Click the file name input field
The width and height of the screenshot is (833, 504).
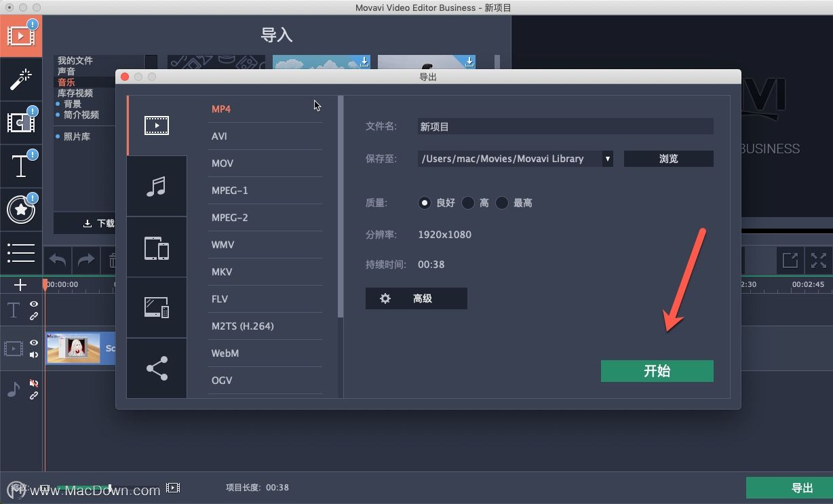coord(566,126)
